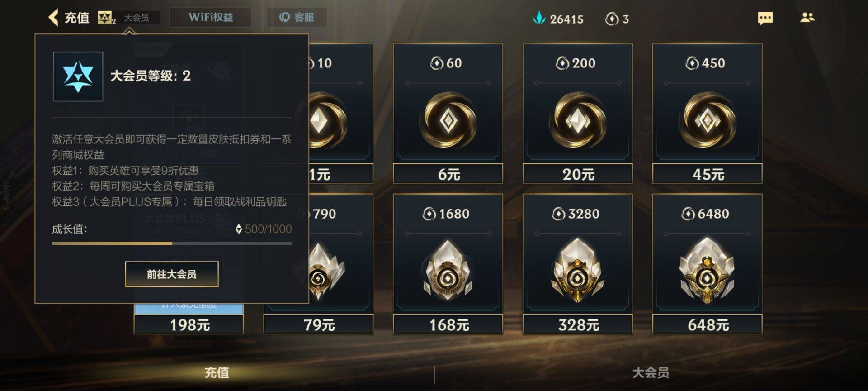The height and width of the screenshot is (391, 868).
Task: Go back using the arrow beside 充值
Action: click(53, 18)
